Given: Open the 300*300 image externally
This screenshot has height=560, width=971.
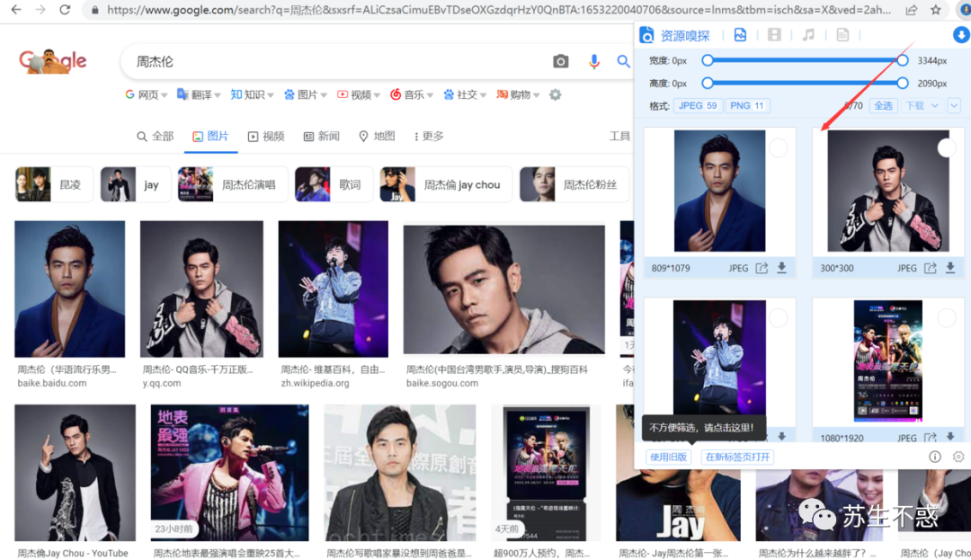Looking at the screenshot, I should point(931,268).
